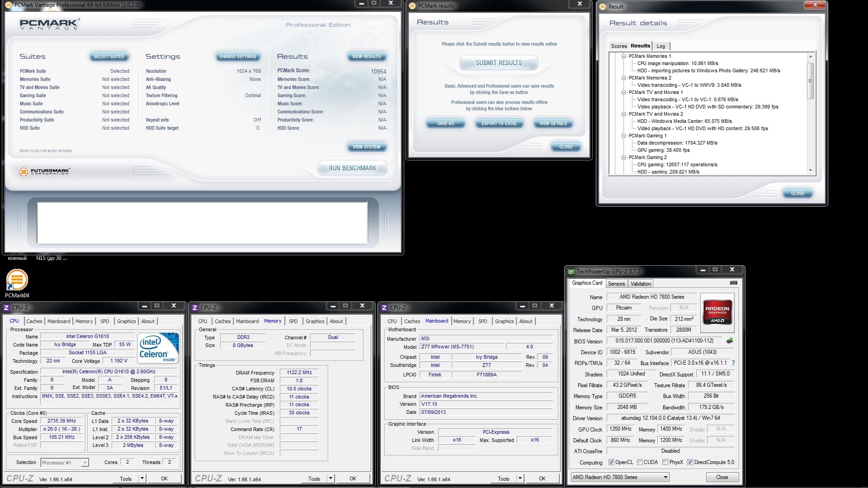Click the GPU-Z title bar app icon
Image resolution: width=868 pixels, height=488 pixels.
point(571,272)
